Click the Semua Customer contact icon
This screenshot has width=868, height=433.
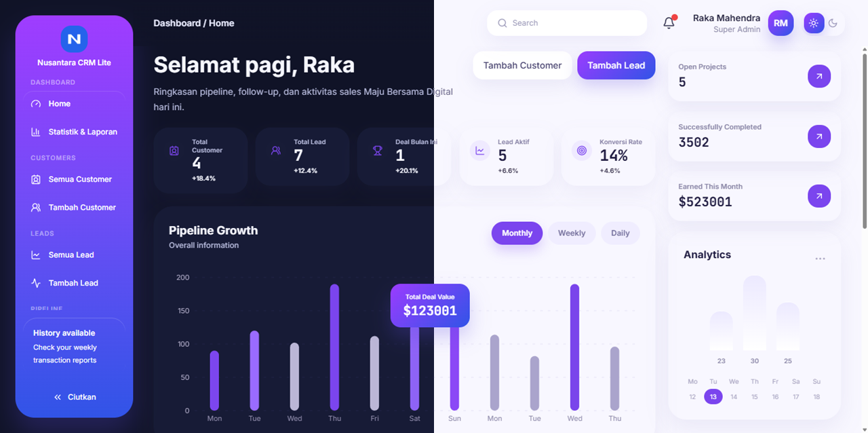click(x=36, y=179)
